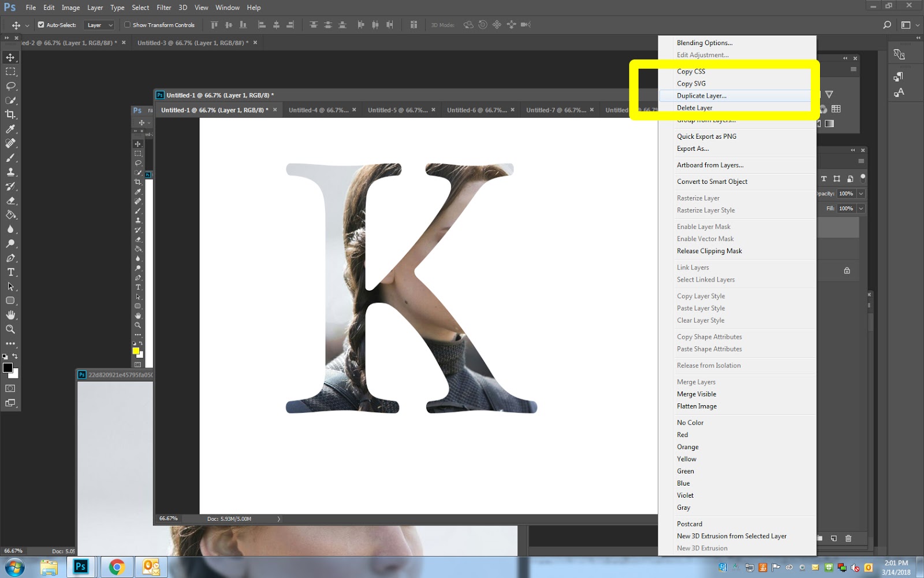Screen dimensions: 924x578
Task: Open the Auto-Select Layer dropdown
Action: point(100,25)
